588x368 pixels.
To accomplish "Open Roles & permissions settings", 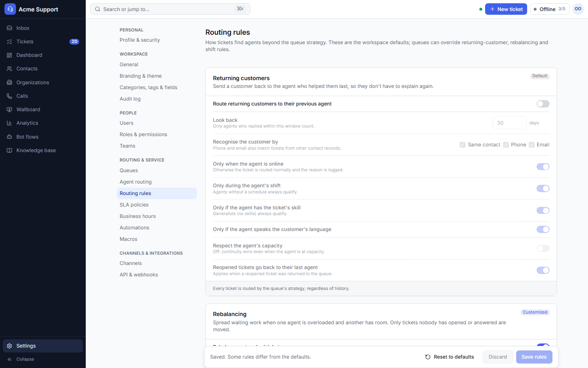I will point(157,135).
